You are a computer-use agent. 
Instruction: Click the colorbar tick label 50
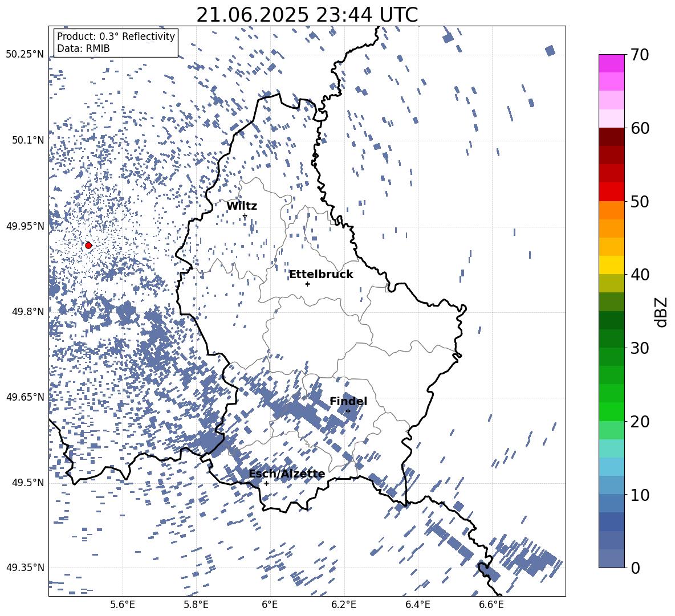click(640, 201)
